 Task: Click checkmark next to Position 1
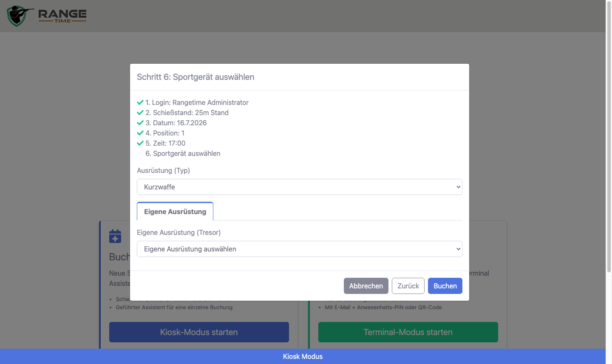140,133
